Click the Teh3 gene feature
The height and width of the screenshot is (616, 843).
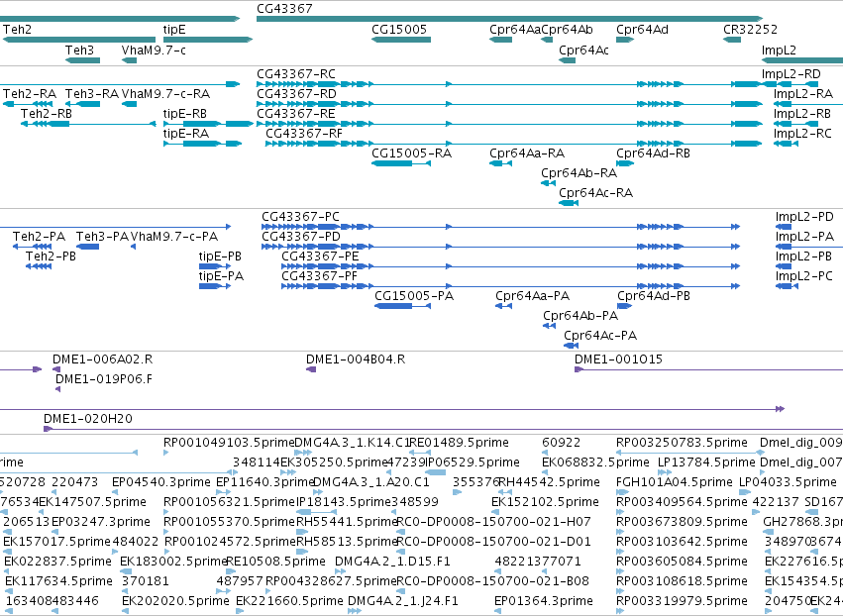coord(82,60)
